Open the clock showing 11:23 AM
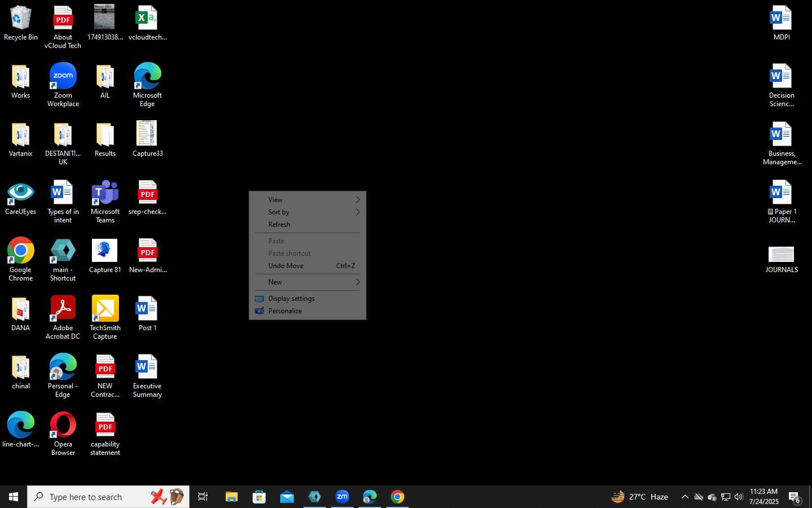The height and width of the screenshot is (508, 812). (x=764, y=497)
